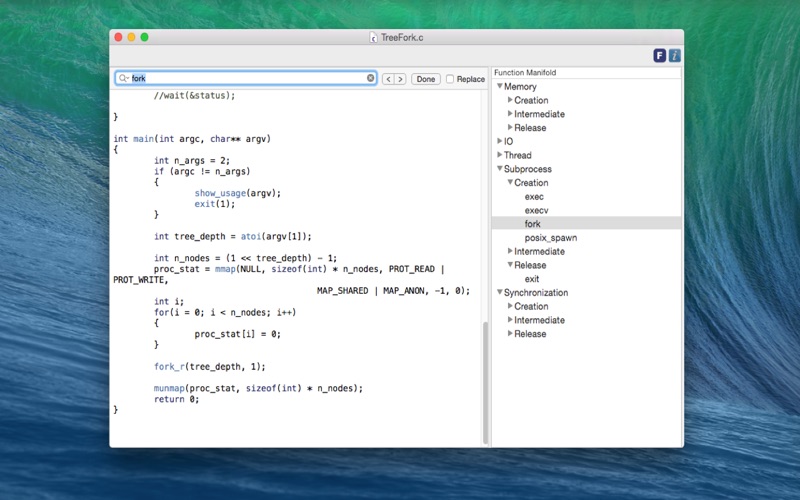Expand Intermediate under Subprocess
The height and width of the screenshot is (500, 800).
510,251
